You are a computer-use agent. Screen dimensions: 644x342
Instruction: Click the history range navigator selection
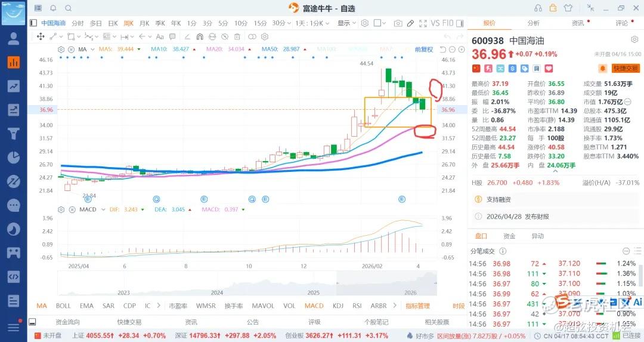[386, 284]
